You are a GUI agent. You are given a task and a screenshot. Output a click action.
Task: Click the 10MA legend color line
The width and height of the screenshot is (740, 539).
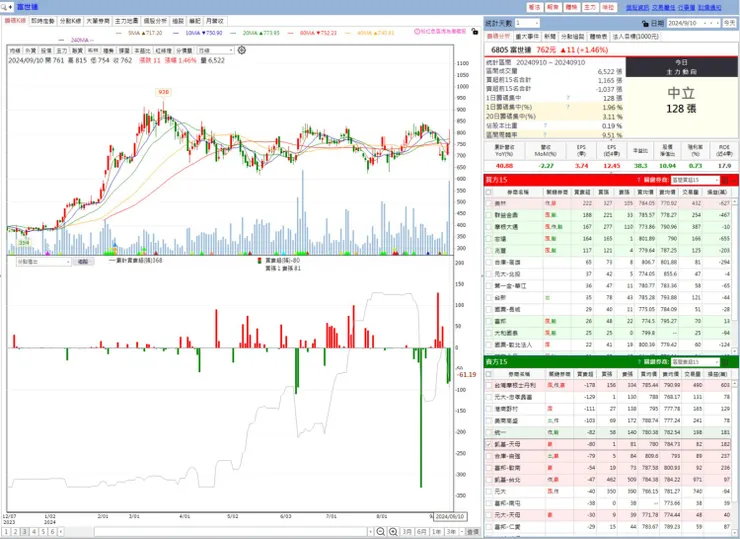pos(176,33)
